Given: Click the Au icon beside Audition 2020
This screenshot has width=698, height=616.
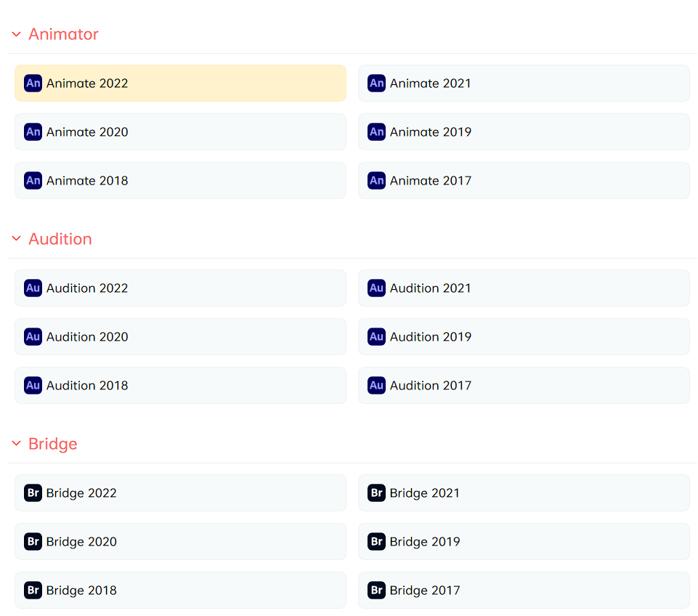Looking at the screenshot, I should tap(33, 336).
